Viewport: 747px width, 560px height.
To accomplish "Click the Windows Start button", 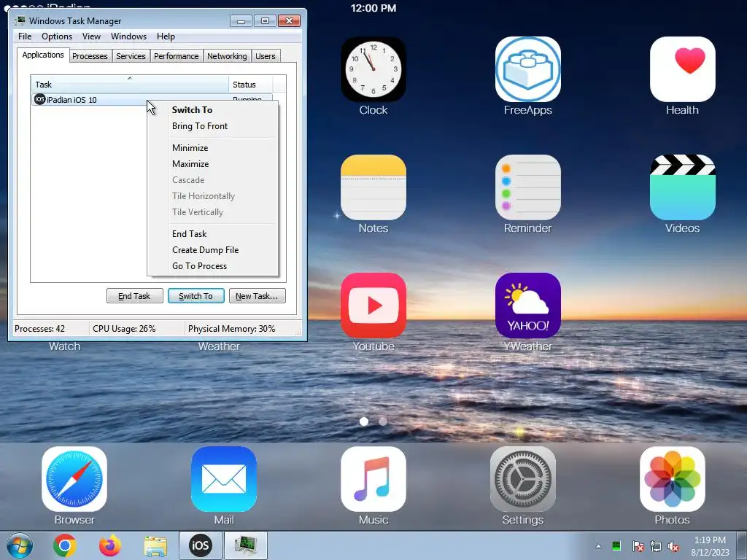I will click(x=20, y=545).
